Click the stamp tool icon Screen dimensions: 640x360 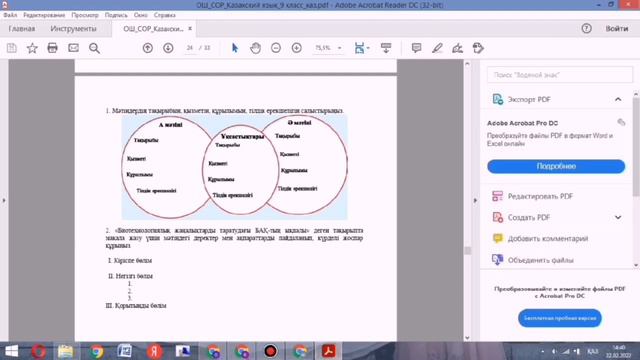(x=478, y=48)
